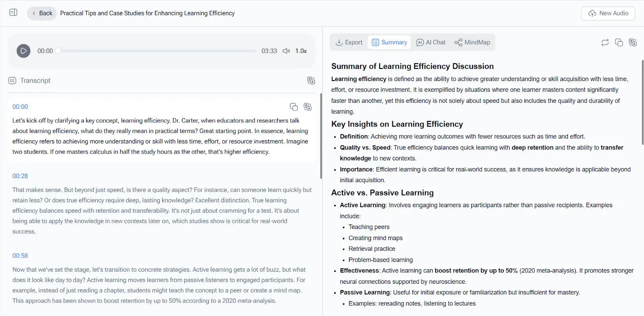Image resolution: width=644 pixels, height=316 pixels.
Task: Play the audio recording
Action: (x=23, y=51)
